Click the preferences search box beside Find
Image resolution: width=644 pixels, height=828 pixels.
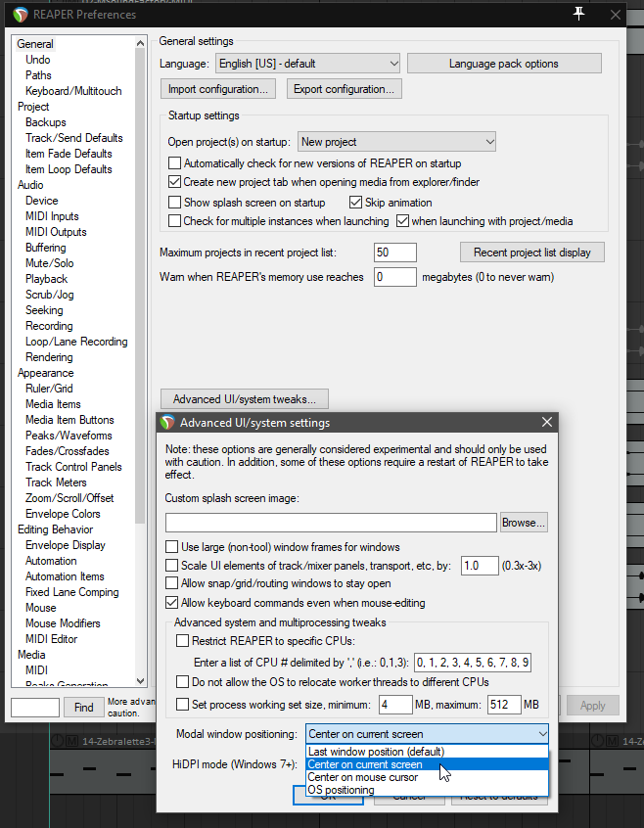(35, 707)
